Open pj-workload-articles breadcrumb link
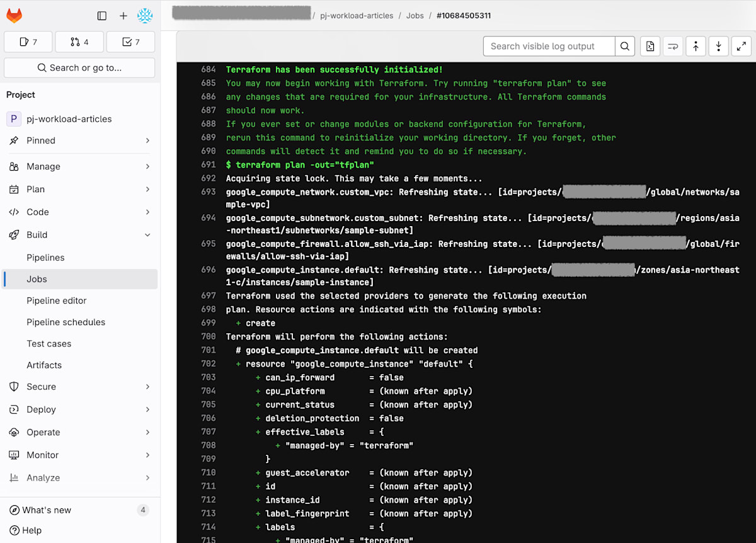This screenshot has width=756, height=543. coord(357,15)
